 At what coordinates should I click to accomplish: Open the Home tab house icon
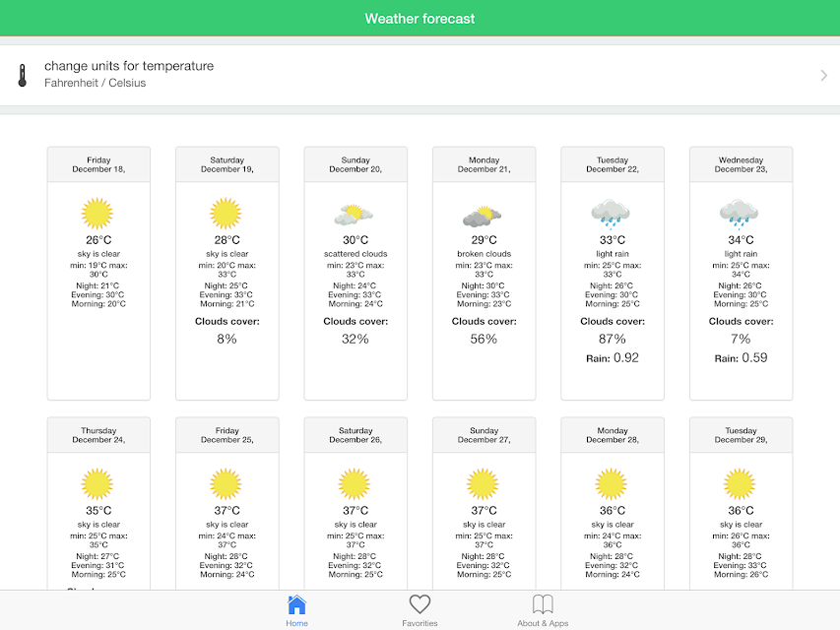[x=296, y=604]
